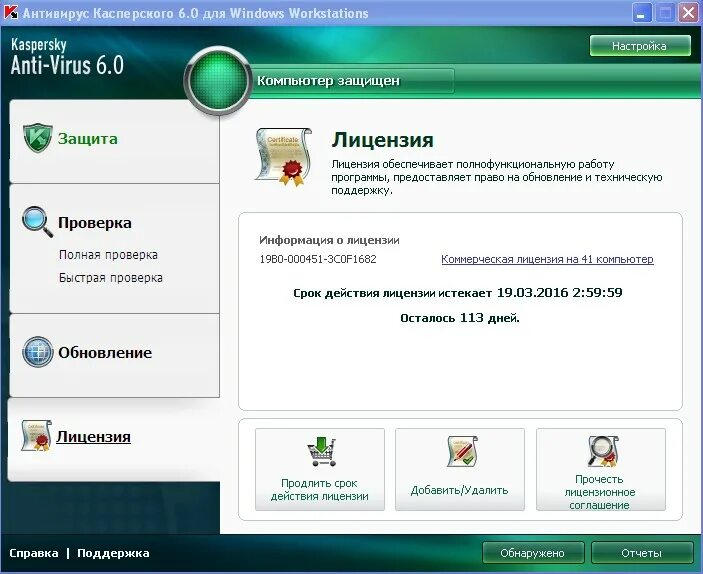
Task: Open the Поддержка support link
Action: click(x=113, y=553)
